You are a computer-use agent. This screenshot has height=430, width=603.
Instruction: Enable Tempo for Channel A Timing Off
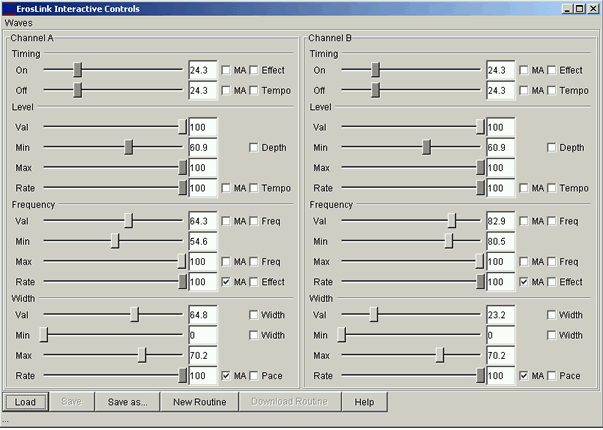click(x=253, y=90)
